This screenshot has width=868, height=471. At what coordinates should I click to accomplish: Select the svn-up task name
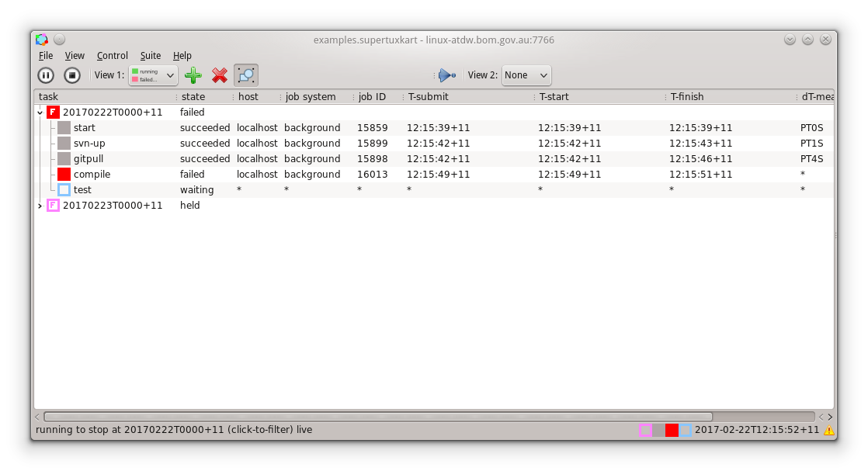point(89,144)
